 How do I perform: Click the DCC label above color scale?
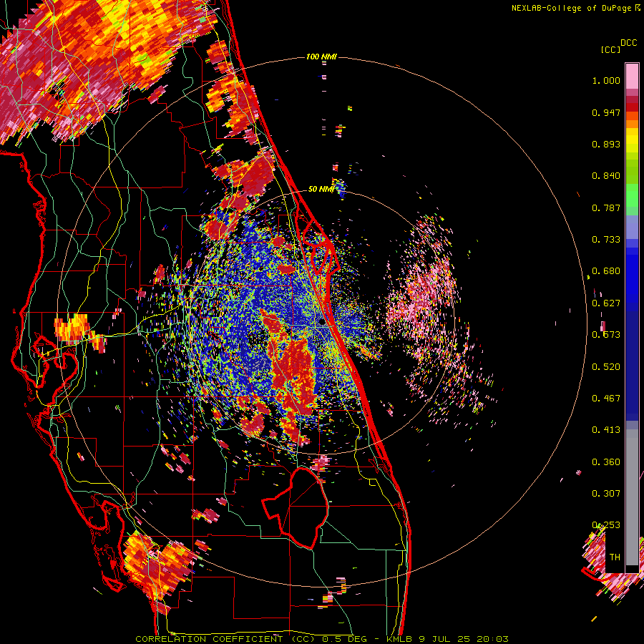tap(628, 43)
